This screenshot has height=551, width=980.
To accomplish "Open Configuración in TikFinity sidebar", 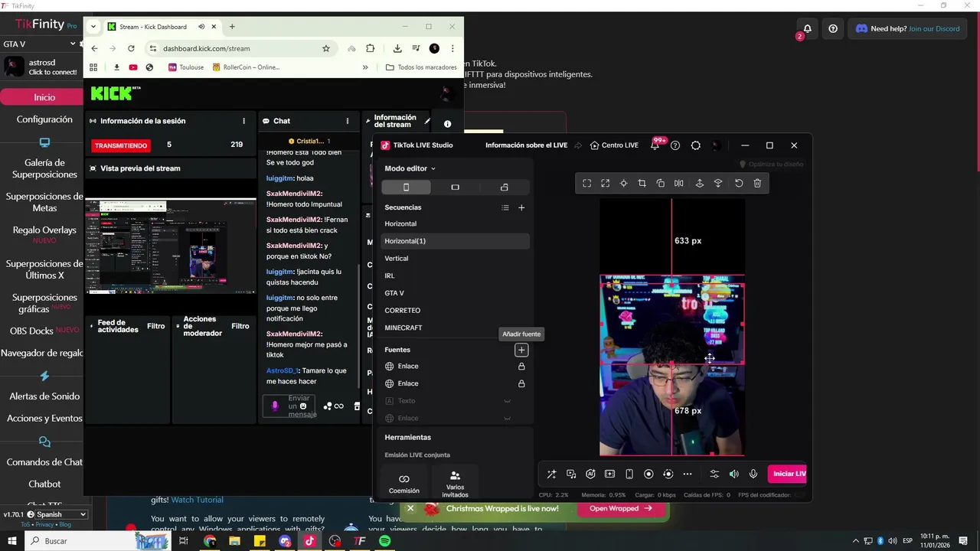I will [x=44, y=119].
